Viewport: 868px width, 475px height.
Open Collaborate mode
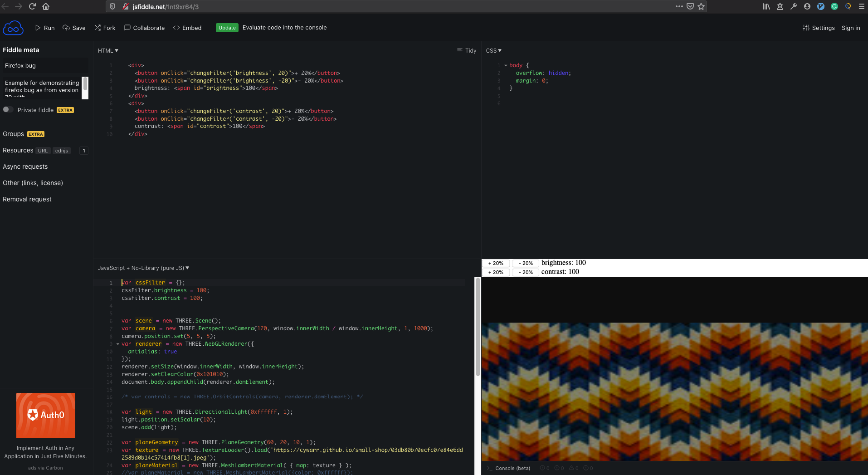[x=144, y=28]
